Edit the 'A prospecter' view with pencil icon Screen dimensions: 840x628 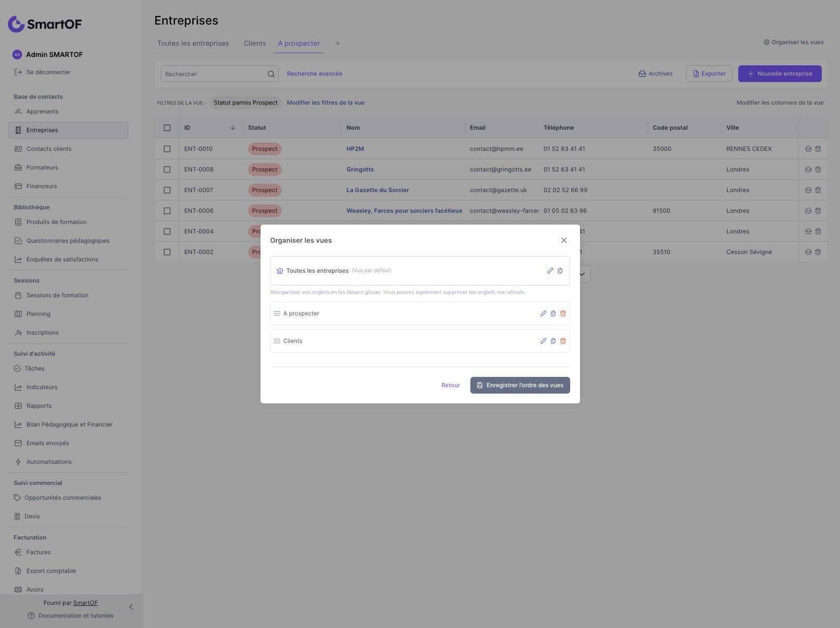543,314
